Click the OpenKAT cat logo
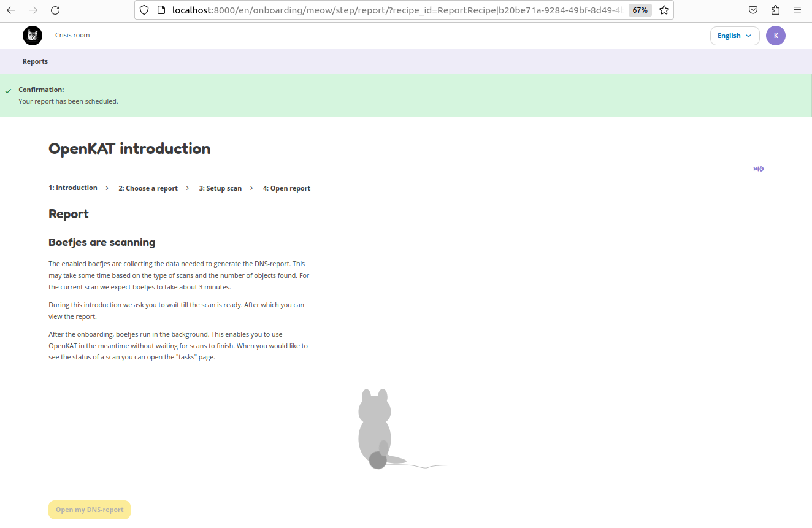The height and width of the screenshot is (528, 812). tap(33, 36)
